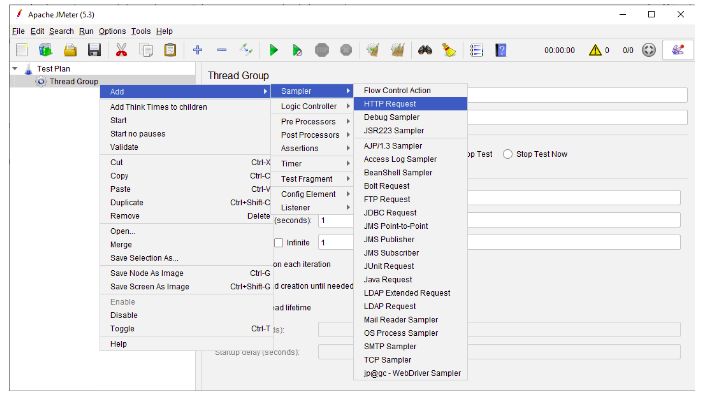Screen dimensions: 701x398
Task: Click the New test plan icon
Action: pos(22,50)
